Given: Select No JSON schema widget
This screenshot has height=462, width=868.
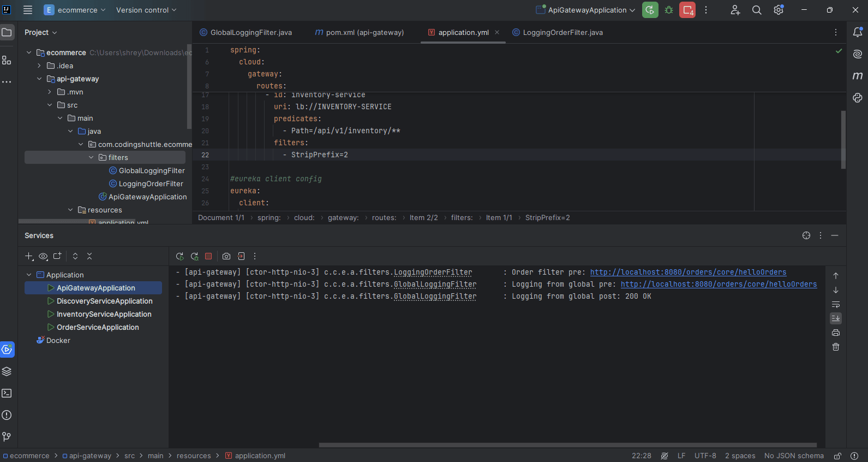Looking at the screenshot, I should coord(794,456).
